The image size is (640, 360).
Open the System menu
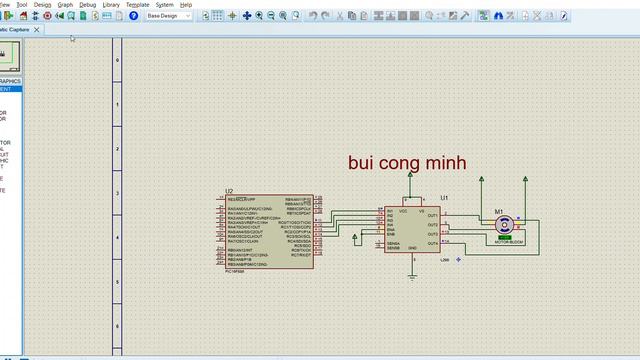pos(164,5)
